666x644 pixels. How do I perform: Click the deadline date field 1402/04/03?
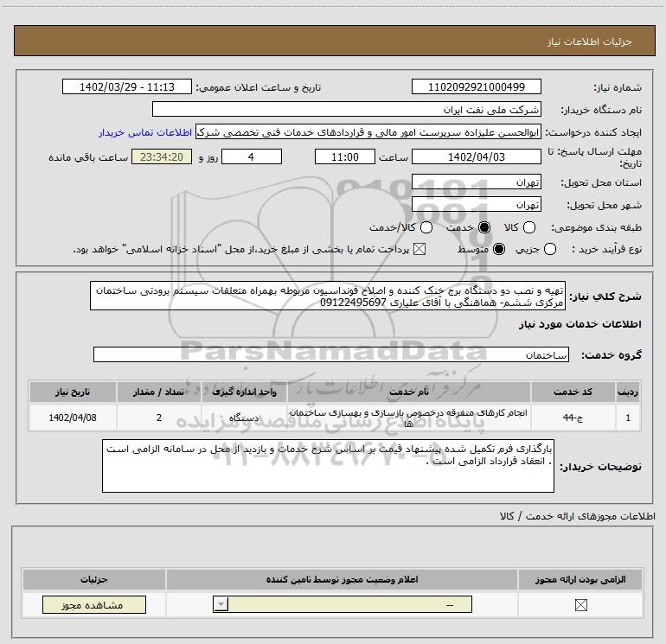click(x=476, y=156)
